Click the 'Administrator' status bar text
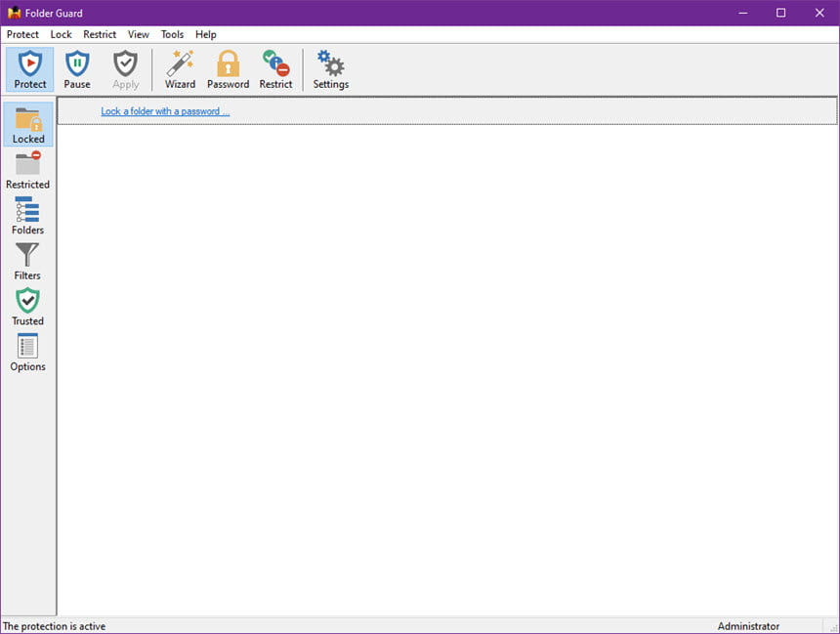The height and width of the screenshot is (634, 840). click(748, 626)
